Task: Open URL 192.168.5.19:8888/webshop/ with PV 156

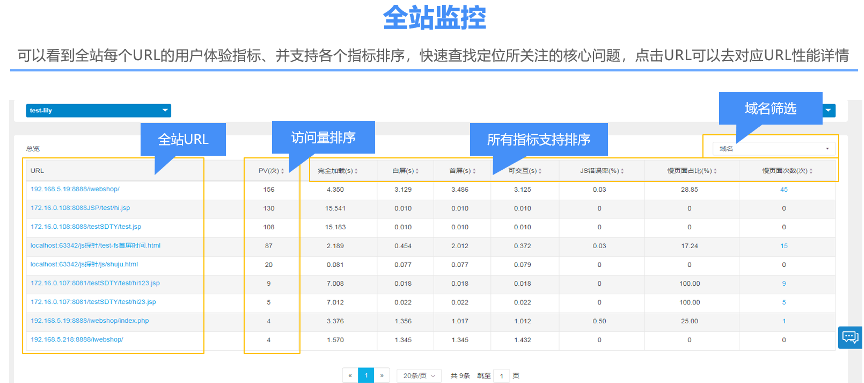Action: [x=75, y=189]
